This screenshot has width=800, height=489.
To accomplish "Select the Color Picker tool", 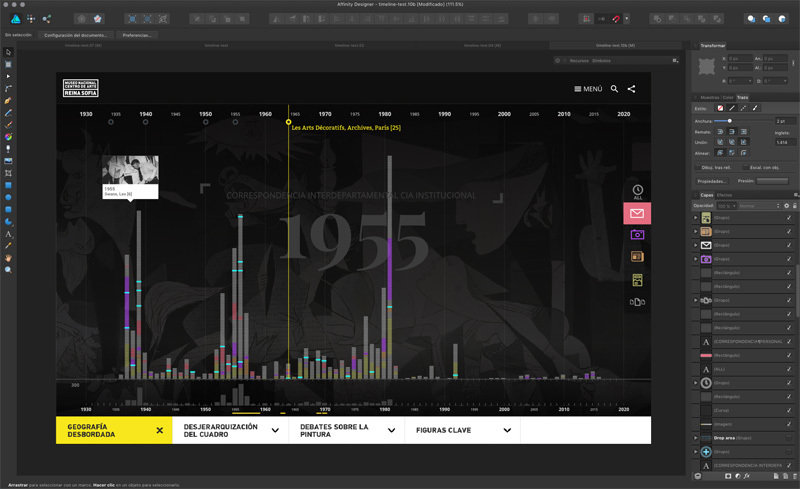I will (8, 246).
